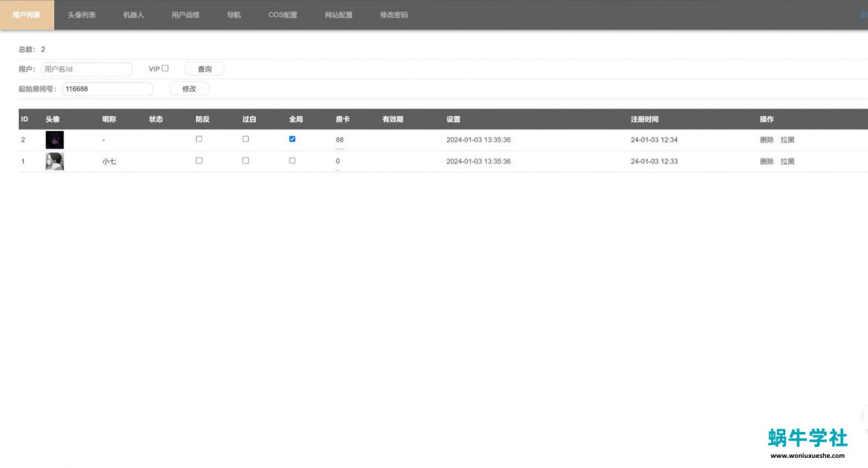868x468 pixels.
Task: Switch to the 机器人 tab
Action: (134, 15)
